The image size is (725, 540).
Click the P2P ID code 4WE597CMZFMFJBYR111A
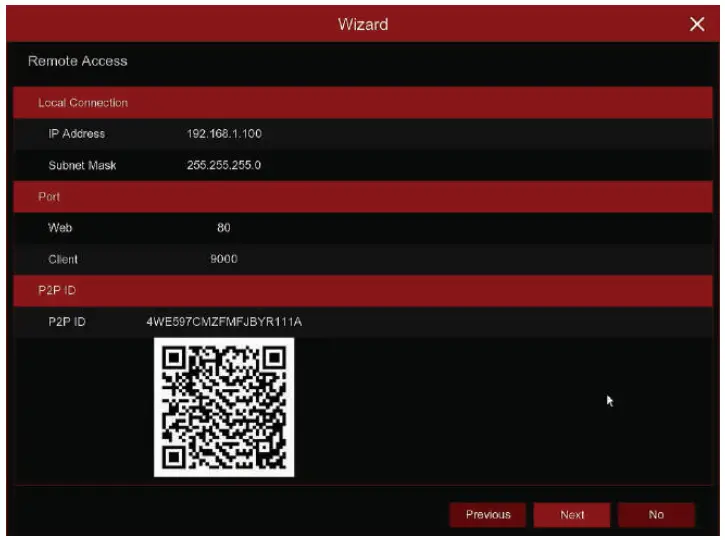[x=224, y=322]
